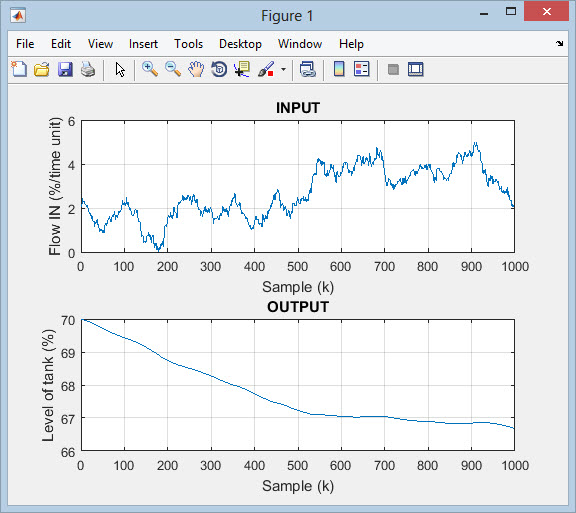Select the Brush data tool
This screenshot has height=513, width=576.
tap(266, 69)
